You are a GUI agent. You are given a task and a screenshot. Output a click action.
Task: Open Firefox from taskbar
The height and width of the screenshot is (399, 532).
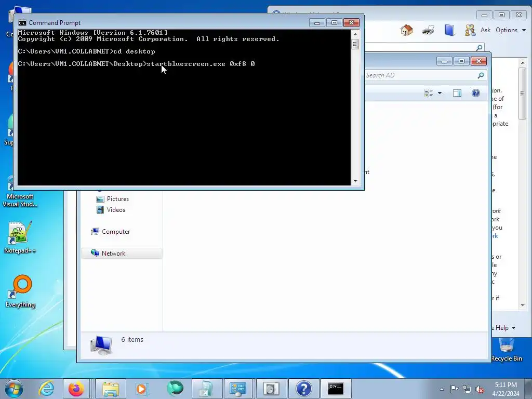point(76,389)
